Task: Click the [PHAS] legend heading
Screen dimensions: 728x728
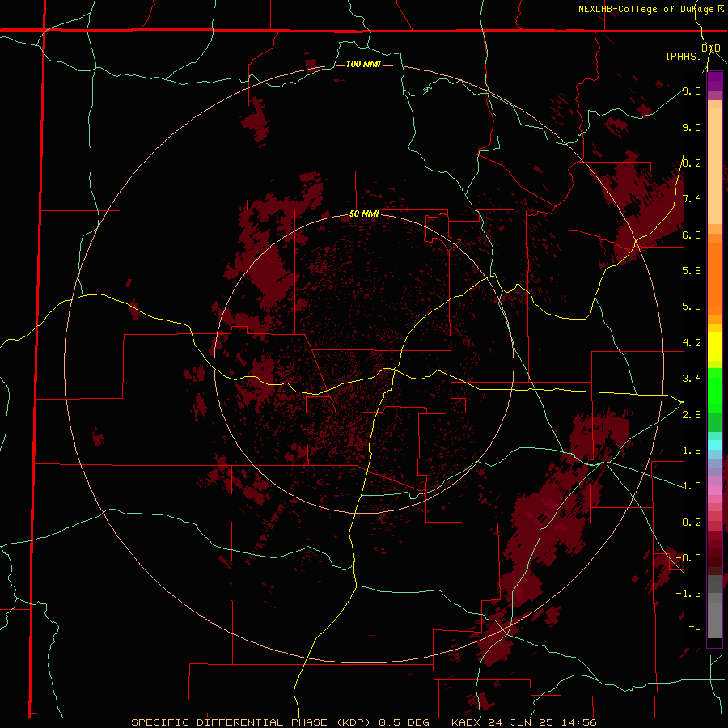Action: coord(684,57)
